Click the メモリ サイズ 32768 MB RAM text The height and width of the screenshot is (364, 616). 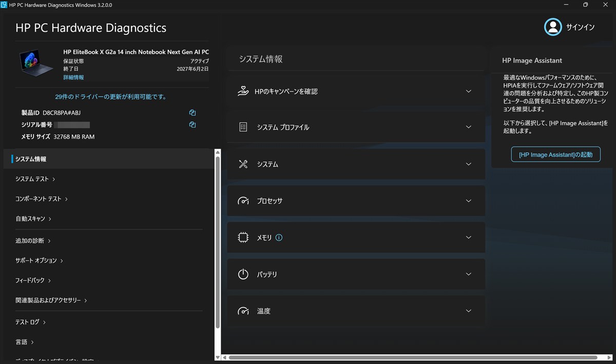tap(57, 137)
